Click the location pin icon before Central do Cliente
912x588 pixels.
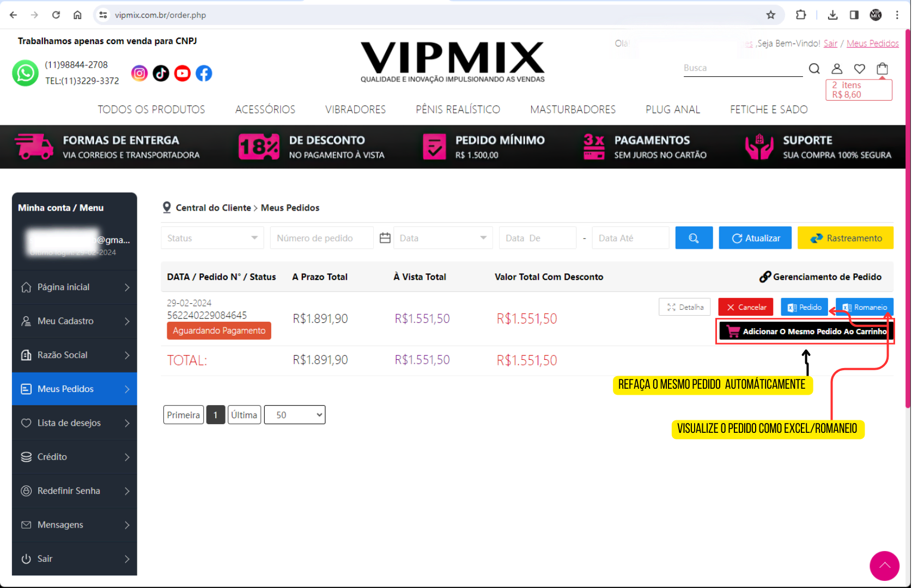(167, 207)
